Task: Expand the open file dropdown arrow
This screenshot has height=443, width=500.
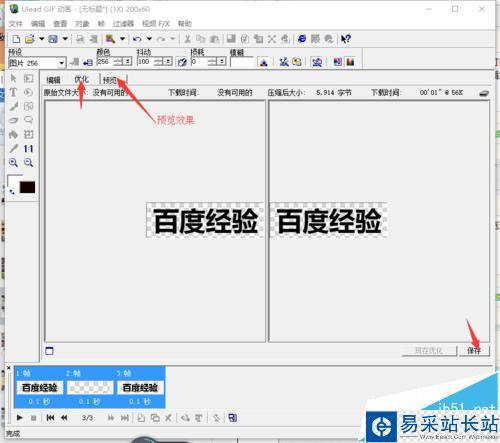Action: 41,39
